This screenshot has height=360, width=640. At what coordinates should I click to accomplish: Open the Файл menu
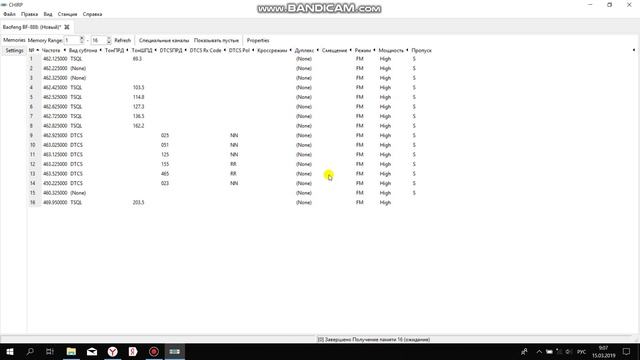[9, 14]
